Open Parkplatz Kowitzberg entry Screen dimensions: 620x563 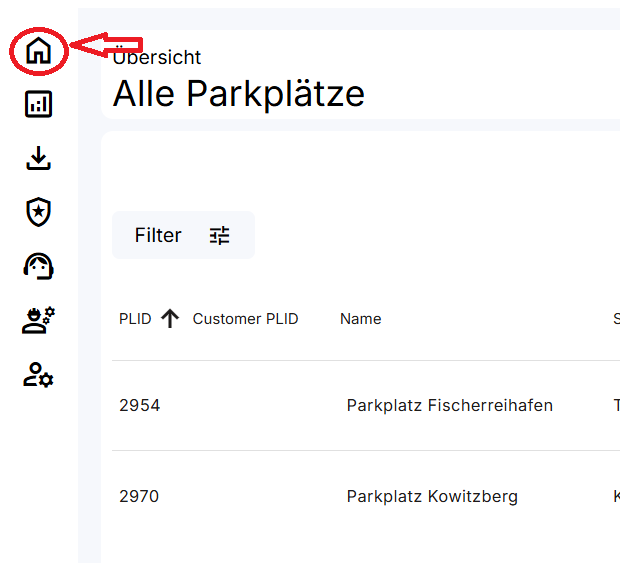click(432, 496)
